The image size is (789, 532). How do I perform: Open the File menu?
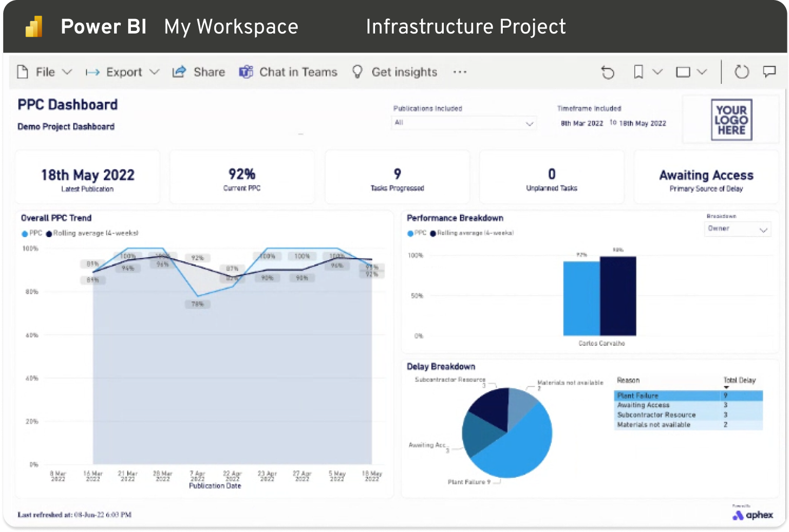pos(45,72)
